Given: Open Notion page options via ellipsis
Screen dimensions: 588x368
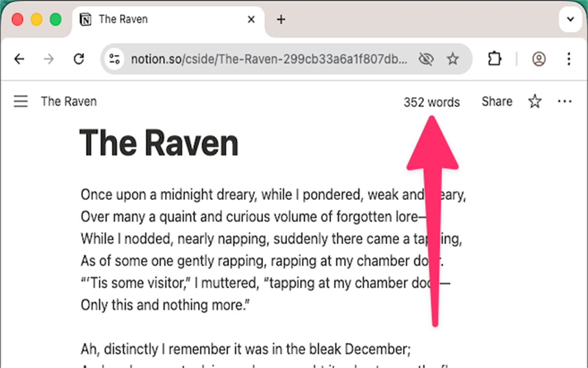Looking at the screenshot, I should click(x=564, y=101).
